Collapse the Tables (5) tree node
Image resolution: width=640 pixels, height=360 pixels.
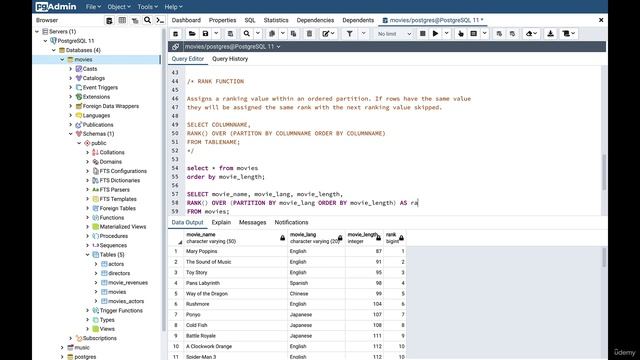point(87,255)
